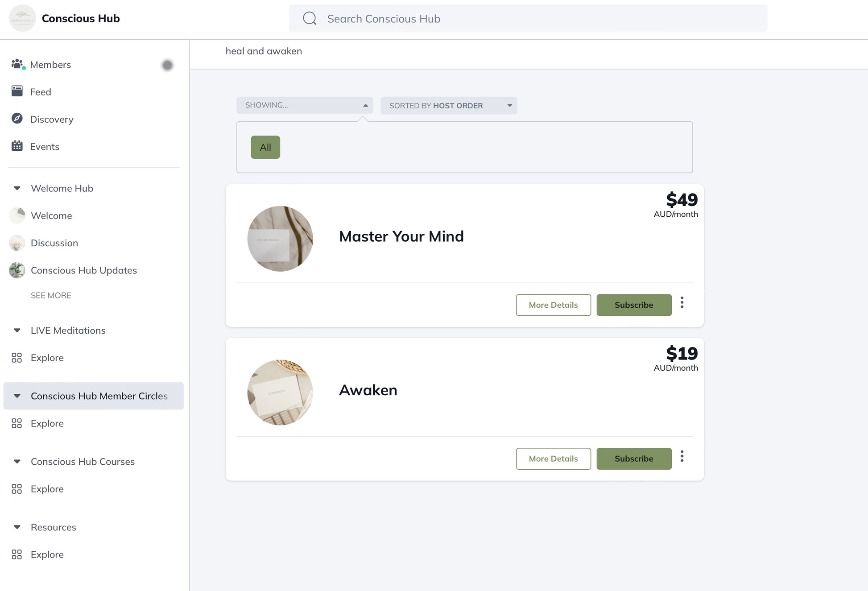This screenshot has height=591, width=868.
Task: Collapse the Welcome Hub section
Action: 17,188
